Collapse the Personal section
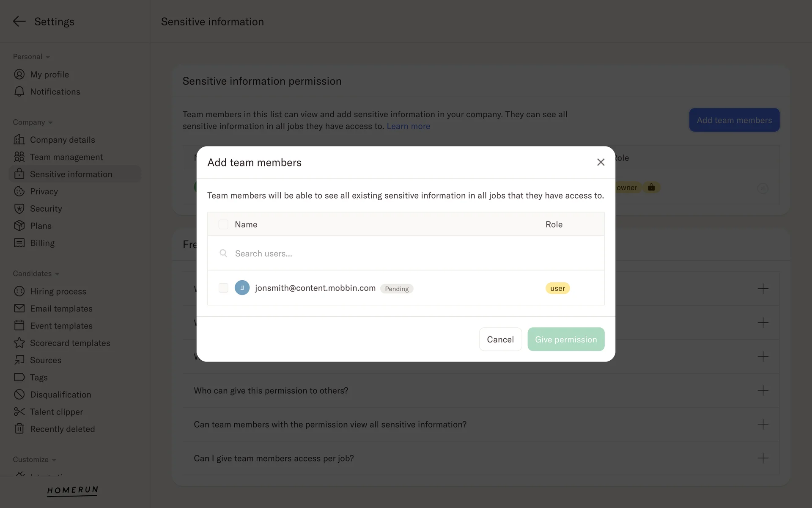812x508 pixels. pos(48,57)
